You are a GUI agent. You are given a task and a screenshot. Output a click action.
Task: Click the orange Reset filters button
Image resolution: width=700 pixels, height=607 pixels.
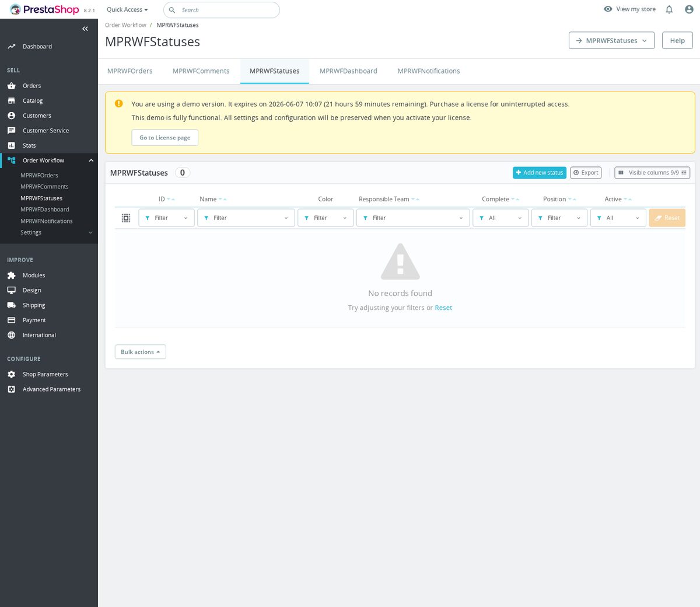tap(667, 218)
